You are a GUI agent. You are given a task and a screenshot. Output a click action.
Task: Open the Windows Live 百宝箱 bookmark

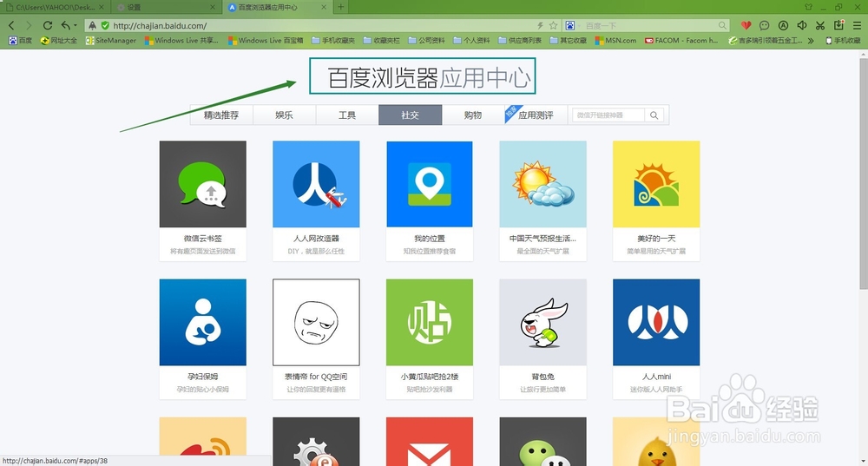coord(266,41)
